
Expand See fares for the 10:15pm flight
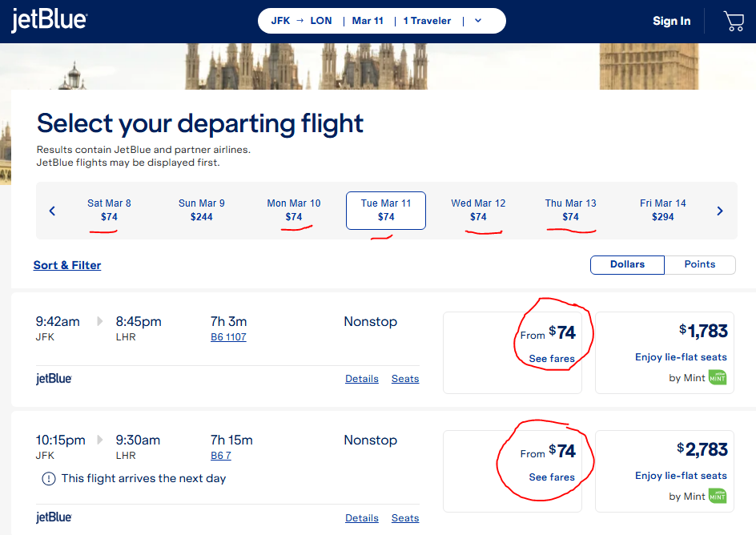(552, 477)
